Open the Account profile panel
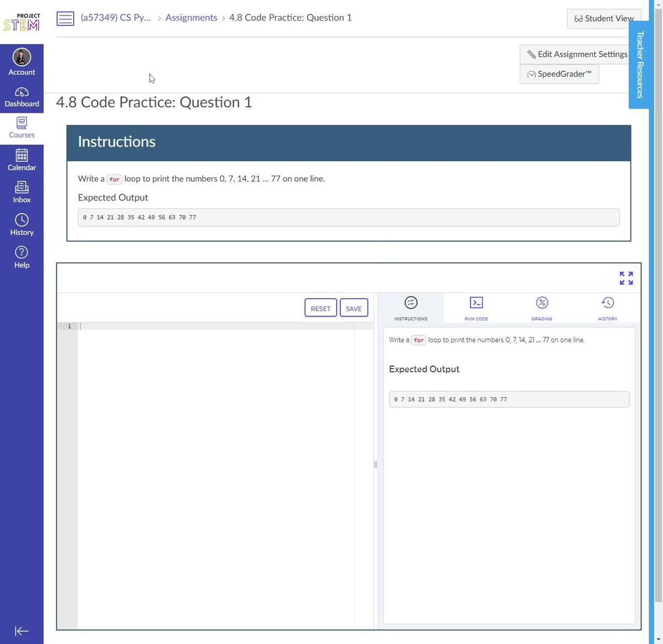663x644 pixels. [22, 61]
